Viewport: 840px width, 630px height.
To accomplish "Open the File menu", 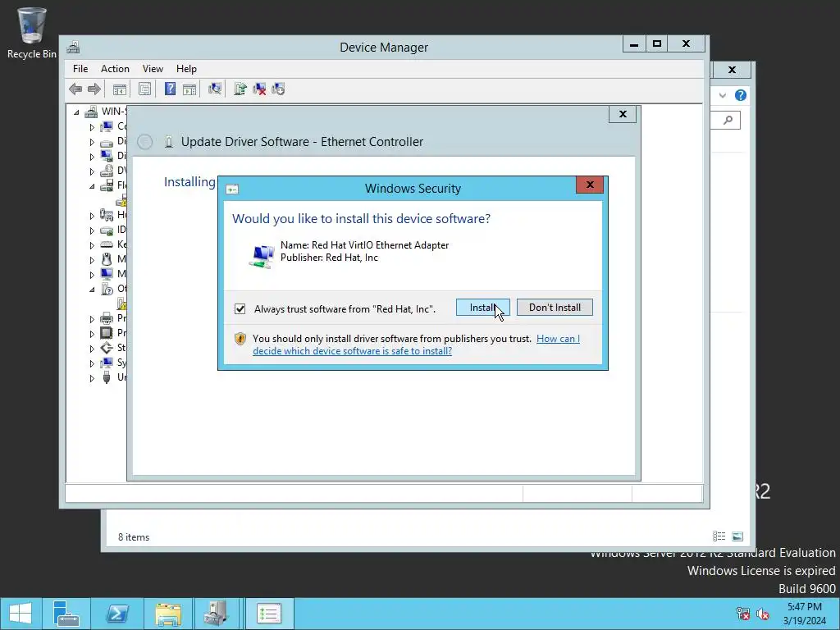I will [x=80, y=69].
